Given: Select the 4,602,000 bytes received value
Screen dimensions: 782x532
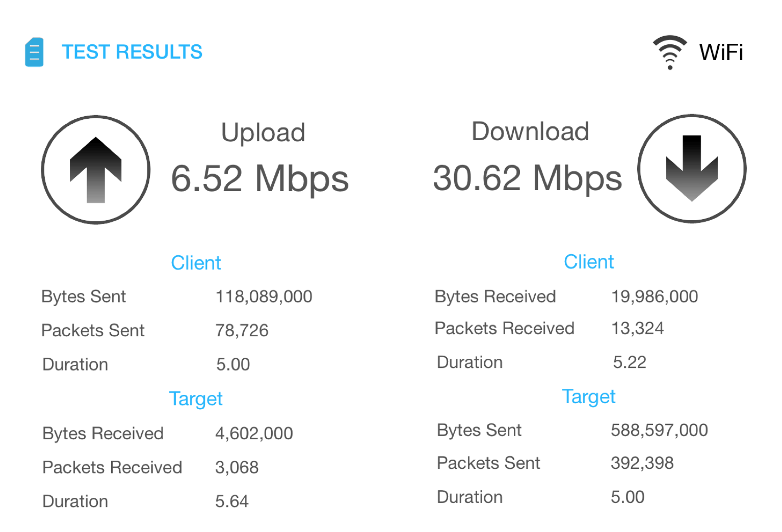Looking at the screenshot, I should pos(254,434).
